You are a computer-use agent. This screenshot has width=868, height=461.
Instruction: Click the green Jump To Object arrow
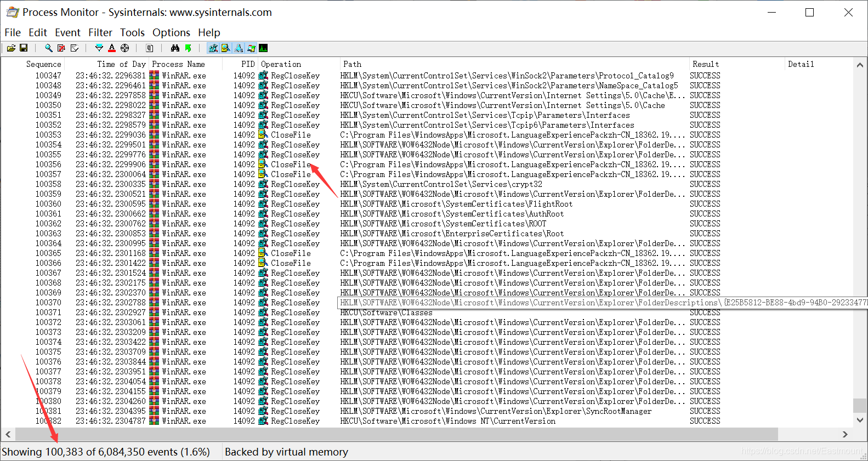188,48
